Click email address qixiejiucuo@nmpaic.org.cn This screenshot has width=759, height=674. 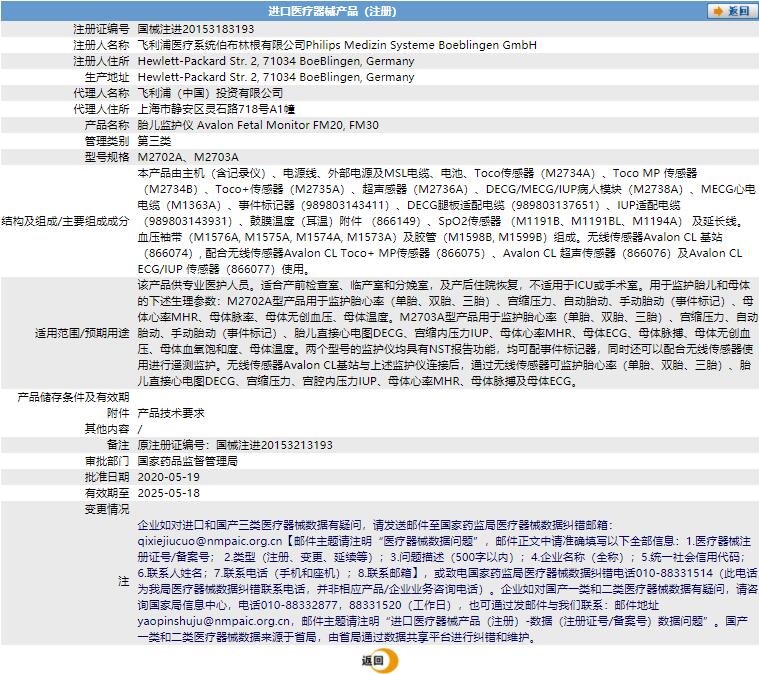pyautogui.click(x=210, y=541)
